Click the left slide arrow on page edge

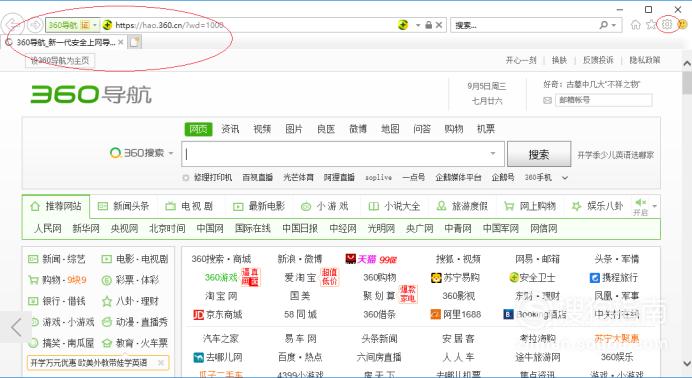pos(16,327)
